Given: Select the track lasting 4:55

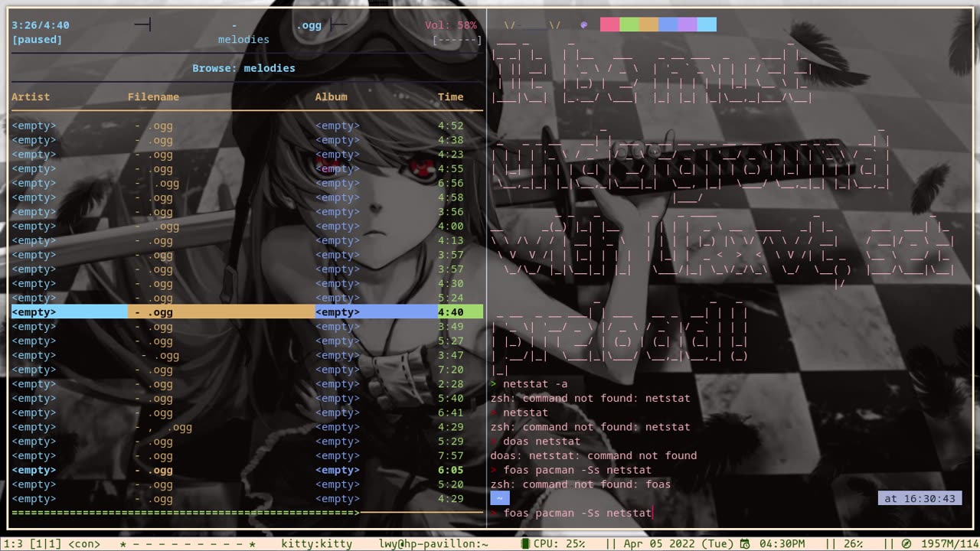Looking at the screenshot, I should 247,169.
